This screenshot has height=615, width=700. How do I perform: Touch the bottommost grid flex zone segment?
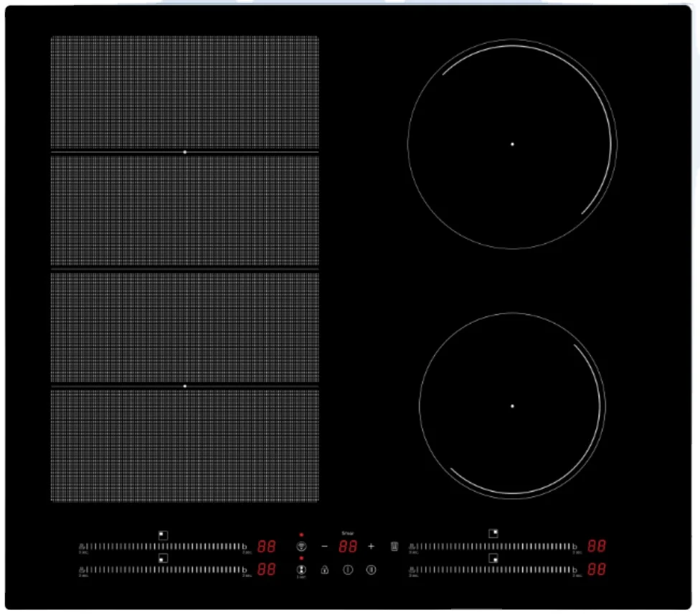coord(185,446)
